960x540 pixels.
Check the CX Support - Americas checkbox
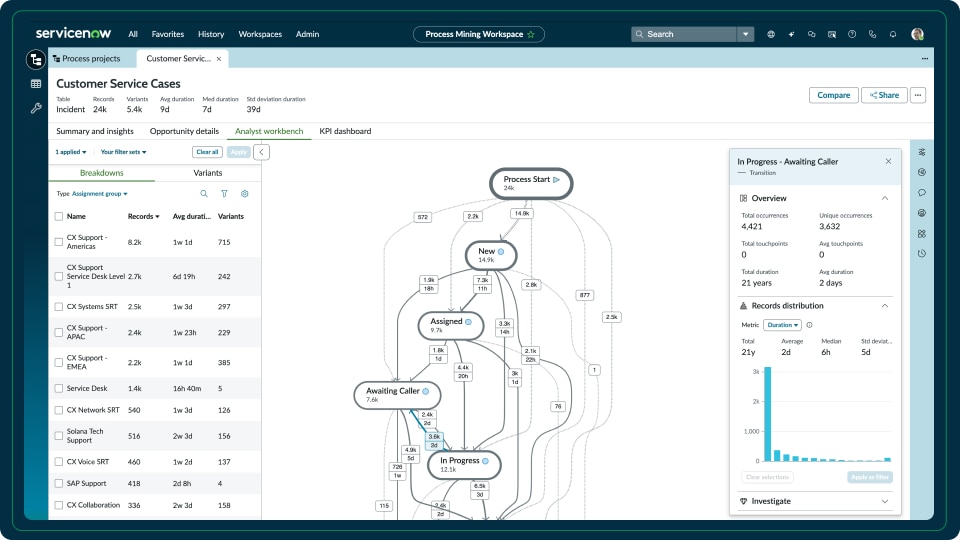coord(59,242)
